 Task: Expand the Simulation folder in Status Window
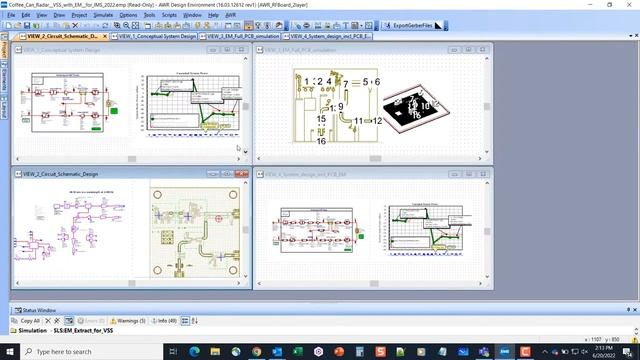click(13, 330)
